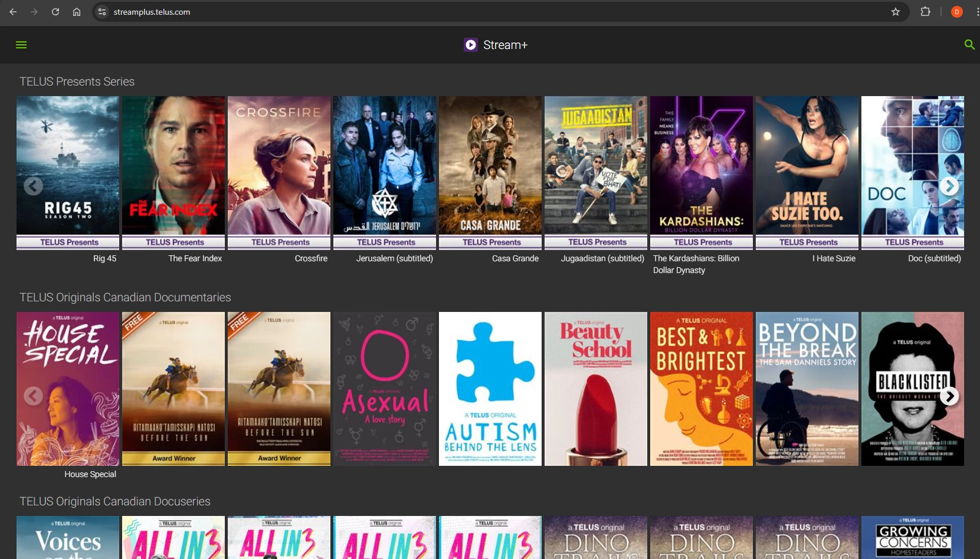This screenshot has width=980, height=559.
Task: Open the House Special documentary poster
Action: [x=68, y=389]
